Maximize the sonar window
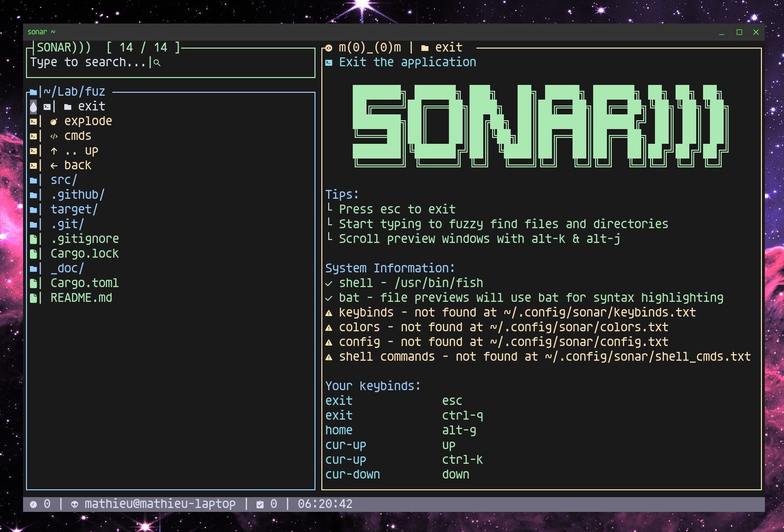The width and height of the screenshot is (784, 532). click(x=739, y=32)
